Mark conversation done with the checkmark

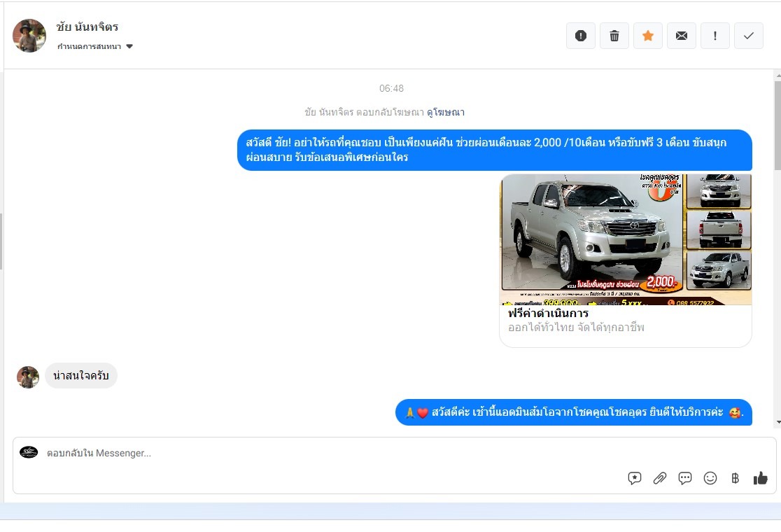coord(748,36)
